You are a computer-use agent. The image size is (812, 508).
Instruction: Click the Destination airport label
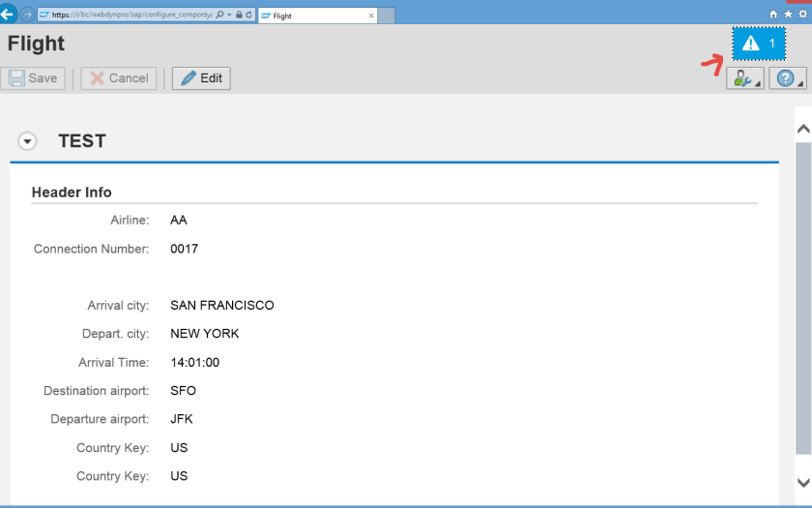point(97,391)
